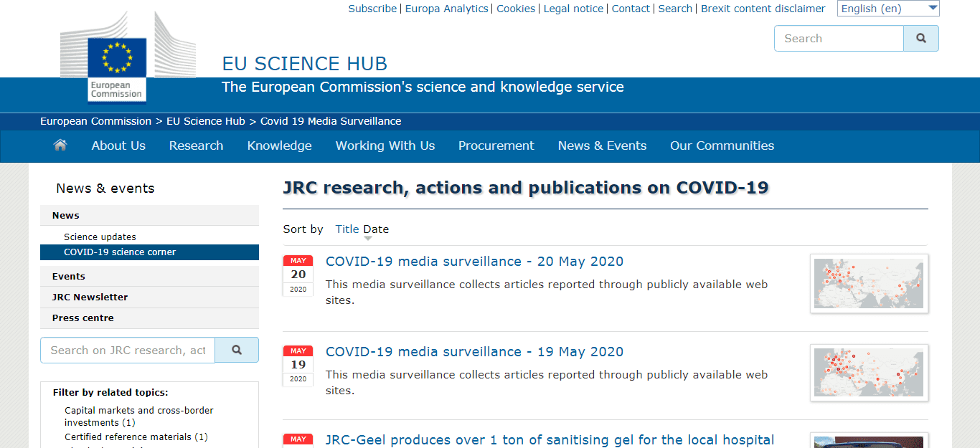980x448 pixels.
Task: Click the Brexit content disclaimer link
Action: [x=763, y=9]
